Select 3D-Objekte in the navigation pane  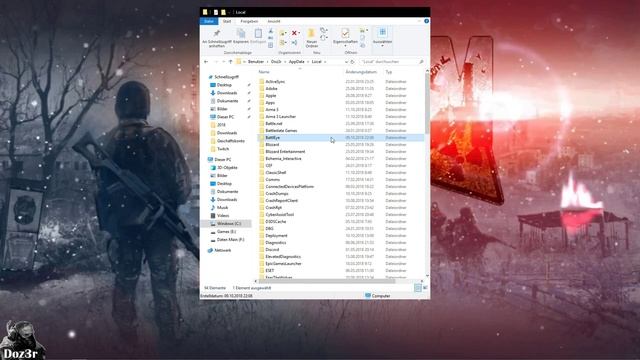227,167
